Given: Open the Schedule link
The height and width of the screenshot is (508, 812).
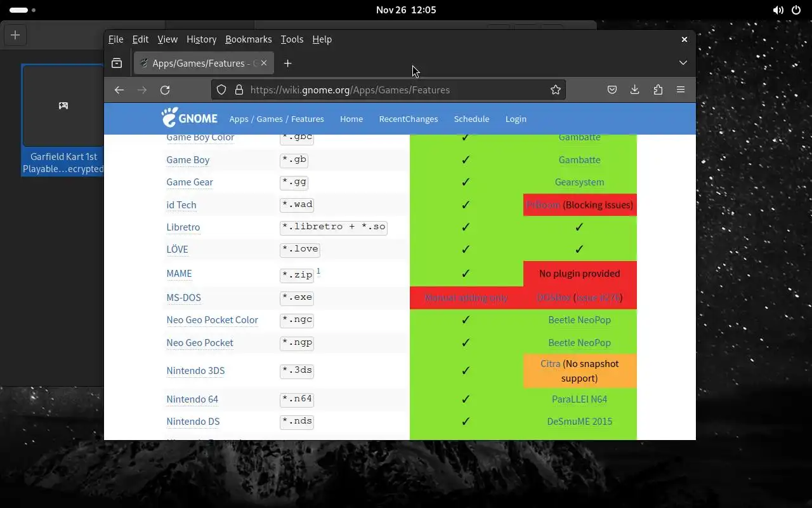Looking at the screenshot, I should (x=471, y=119).
